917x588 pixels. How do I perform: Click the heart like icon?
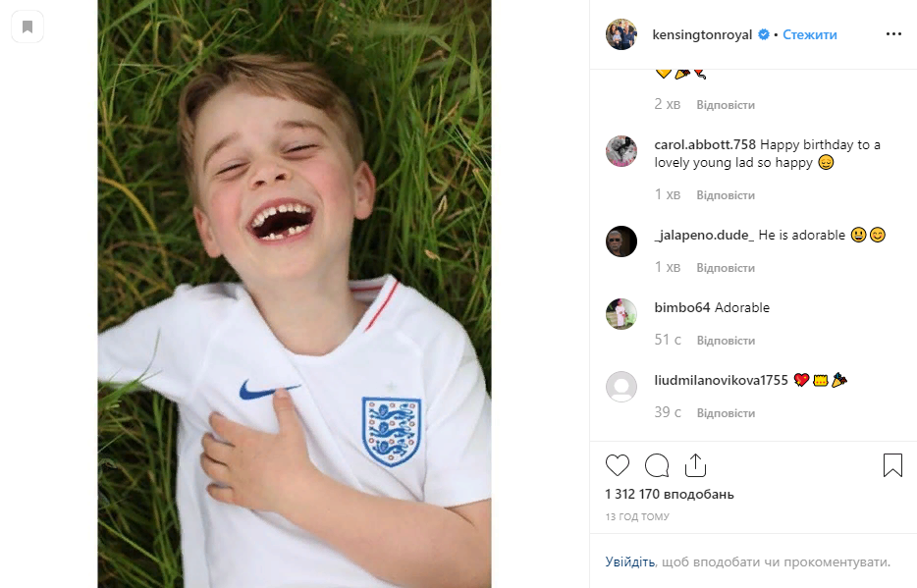click(x=618, y=465)
